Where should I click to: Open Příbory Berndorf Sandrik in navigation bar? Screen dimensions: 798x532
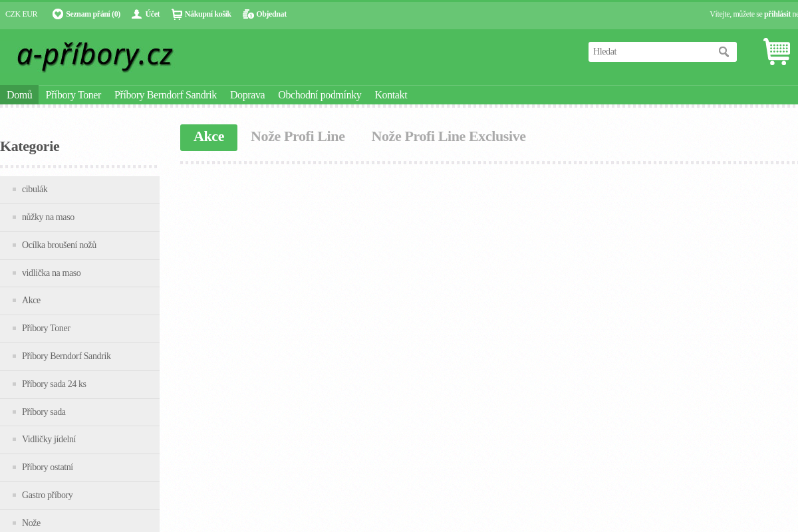pyautogui.click(x=165, y=95)
